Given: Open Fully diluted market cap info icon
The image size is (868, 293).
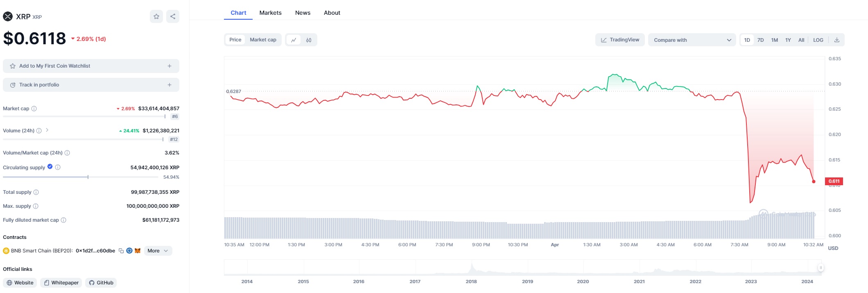Looking at the screenshot, I should (x=63, y=220).
